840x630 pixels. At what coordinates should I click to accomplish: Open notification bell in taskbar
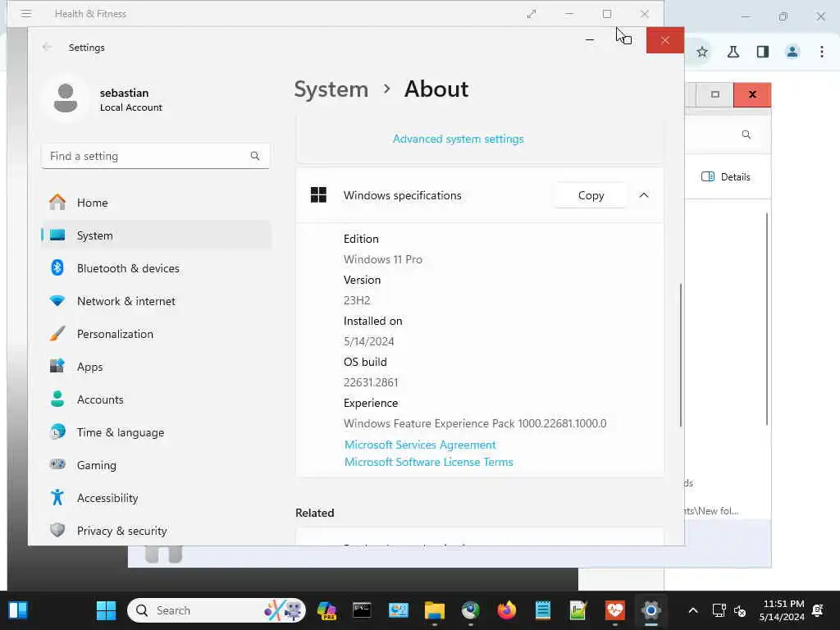(x=818, y=610)
